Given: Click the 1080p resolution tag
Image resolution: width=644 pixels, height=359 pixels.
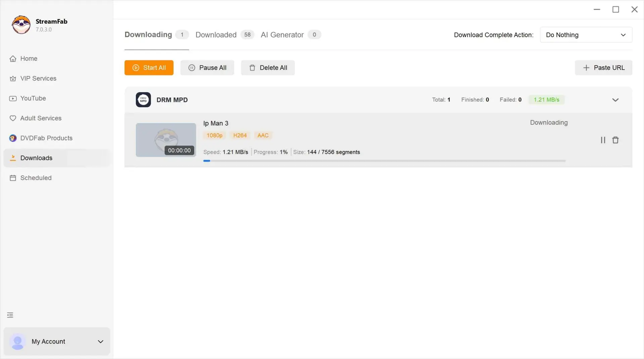Looking at the screenshot, I should [x=214, y=135].
